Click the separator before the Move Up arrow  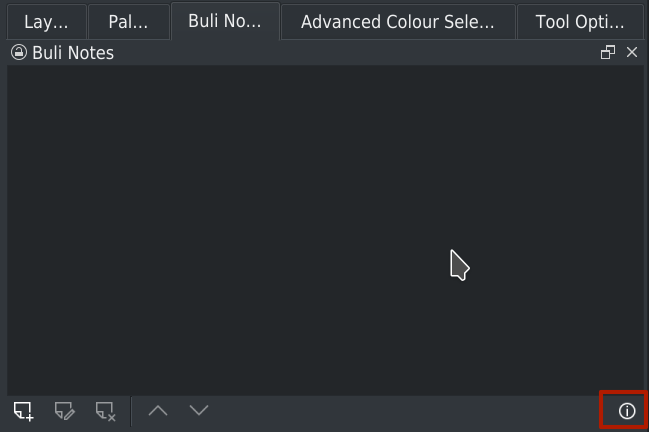[131, 411]
